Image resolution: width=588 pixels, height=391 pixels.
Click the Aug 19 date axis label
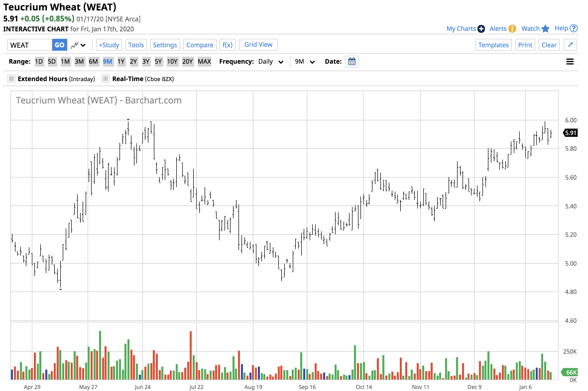point(253,387)
